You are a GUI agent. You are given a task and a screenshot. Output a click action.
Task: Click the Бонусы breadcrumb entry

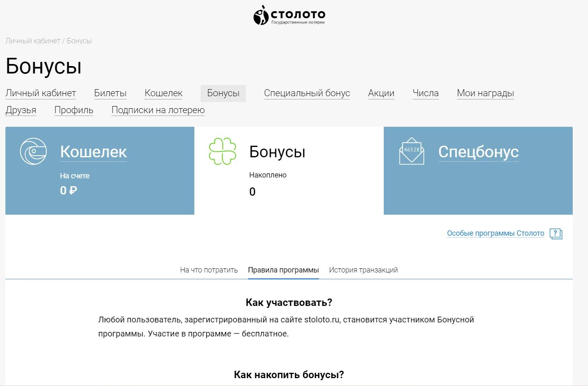(79, 41)
